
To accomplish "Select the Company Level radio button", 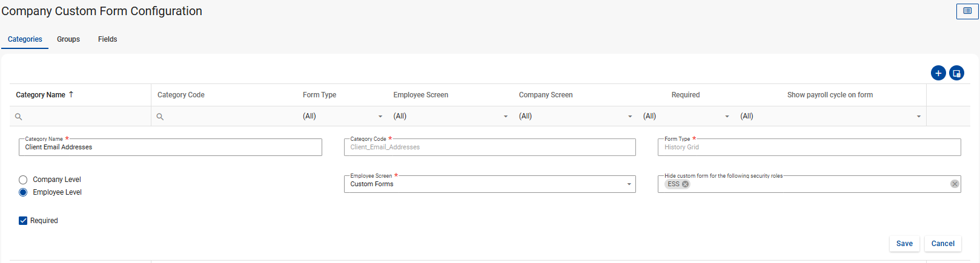I will pos(23,180).
